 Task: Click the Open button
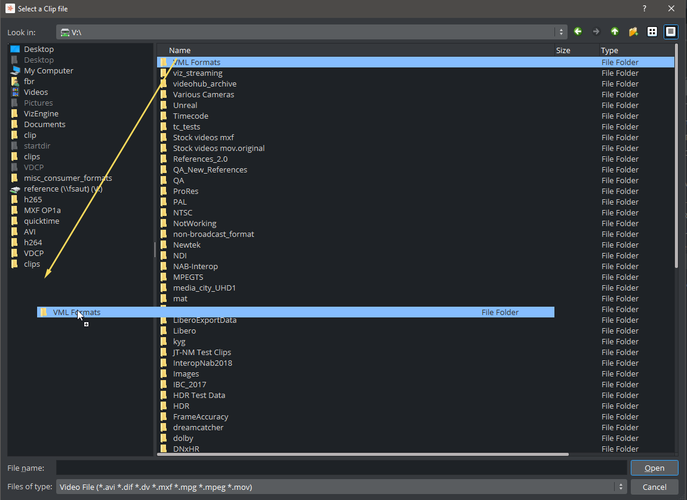click(x=654, y=468)
